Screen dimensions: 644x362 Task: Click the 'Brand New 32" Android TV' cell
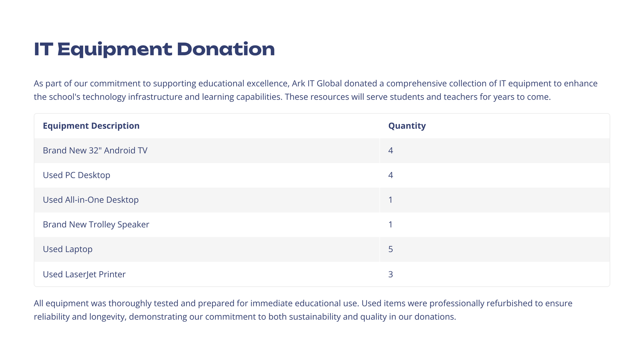click(x=95, y=150)
